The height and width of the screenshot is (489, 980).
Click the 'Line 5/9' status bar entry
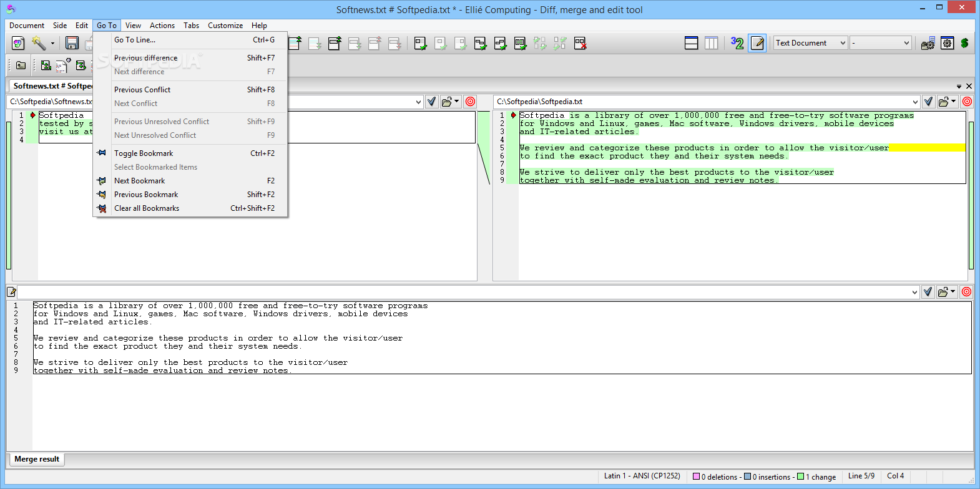click(x=861, y=476)
